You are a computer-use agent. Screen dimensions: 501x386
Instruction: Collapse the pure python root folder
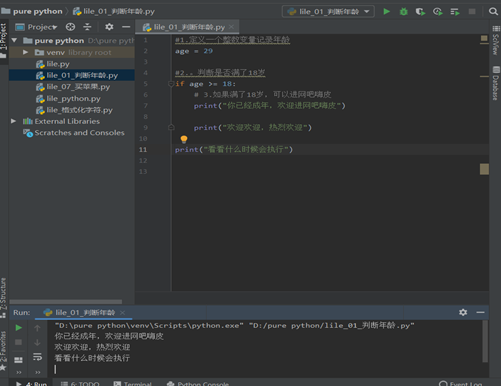point(14,40)
